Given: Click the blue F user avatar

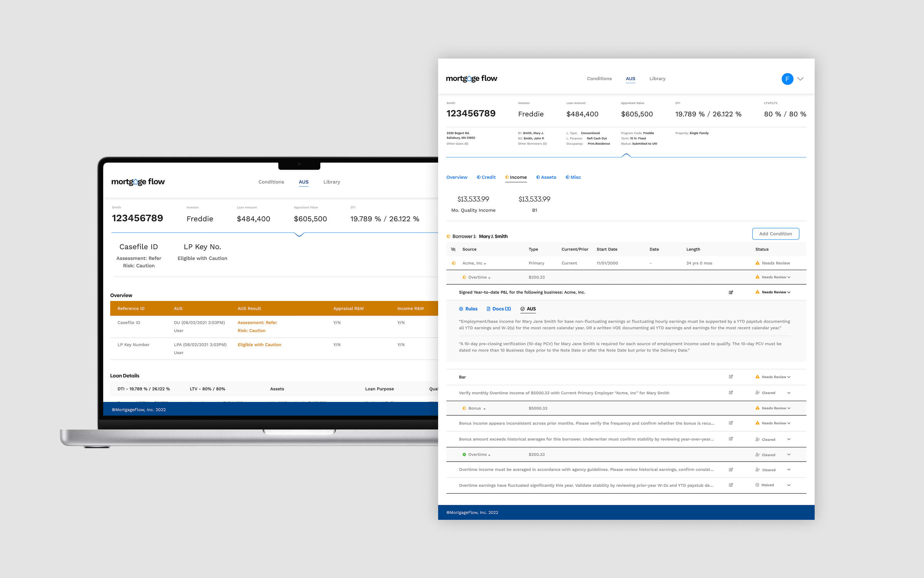Looking at the screenshot, I should pyautogui.click(x=787, y=79).
